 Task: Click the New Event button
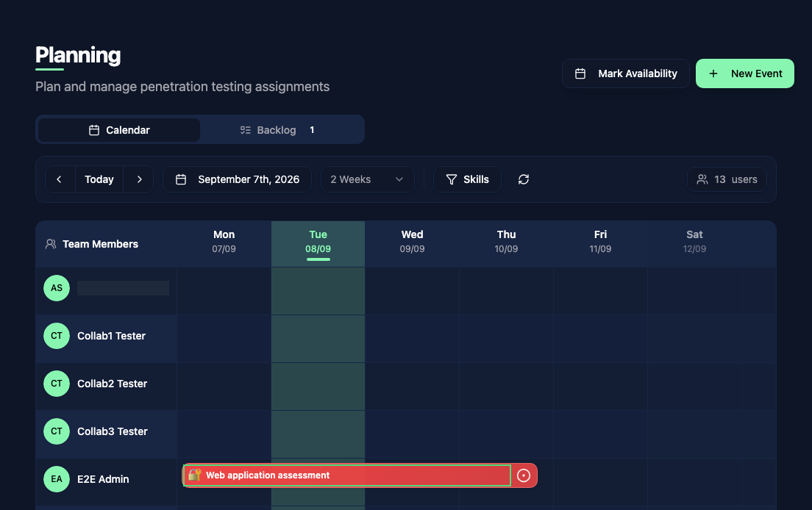tap(744, 73)
